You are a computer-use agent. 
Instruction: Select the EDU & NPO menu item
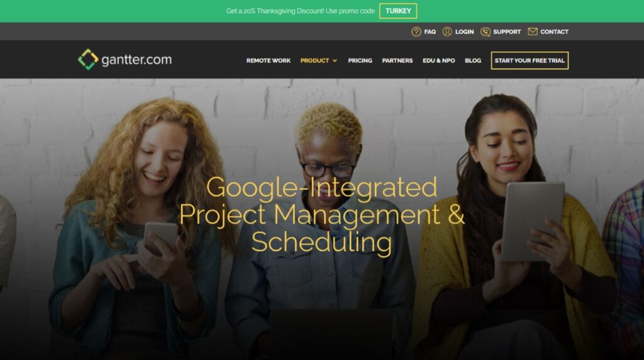click(x=438, y=60)
